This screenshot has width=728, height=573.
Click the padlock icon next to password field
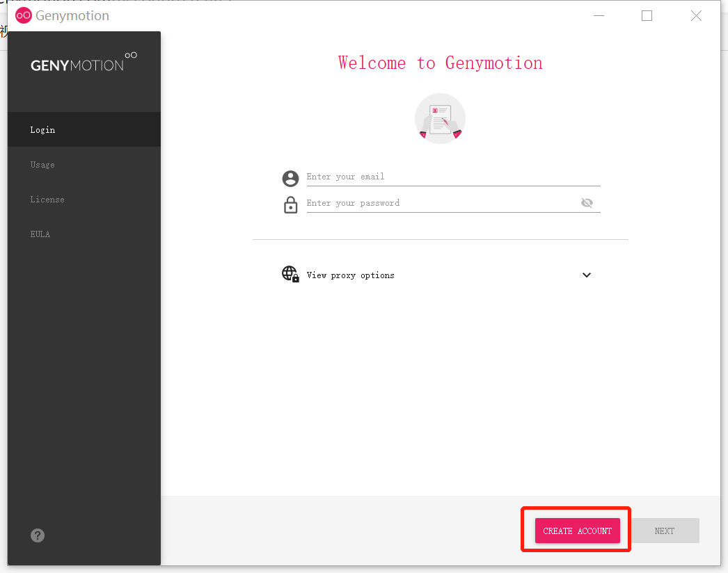coord(290,204)
